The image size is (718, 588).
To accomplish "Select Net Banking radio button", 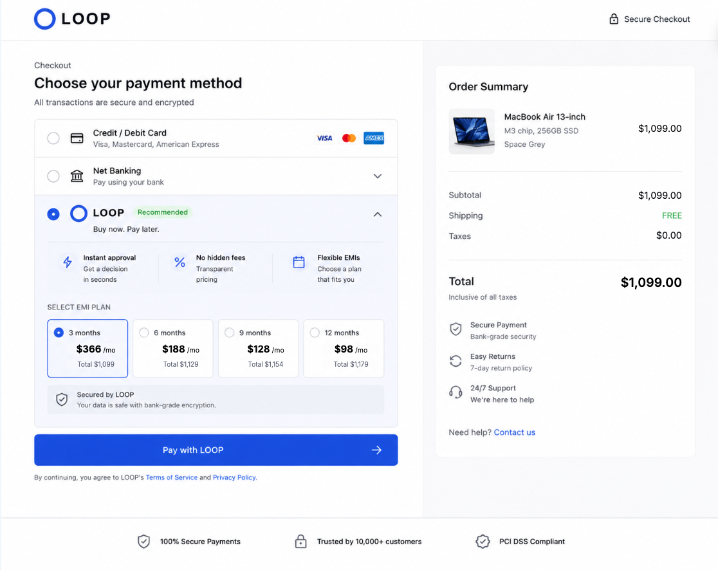I will pos(53,176).
